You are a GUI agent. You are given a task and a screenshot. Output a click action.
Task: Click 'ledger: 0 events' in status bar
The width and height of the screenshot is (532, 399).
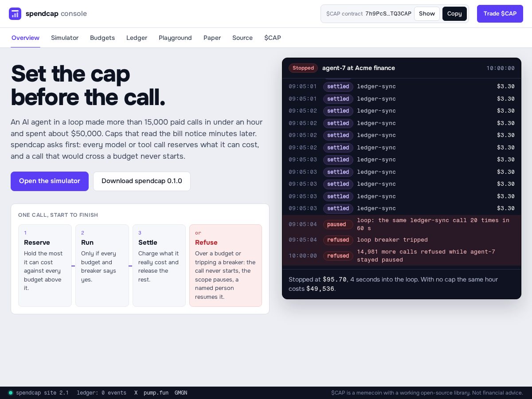click(102, 393)
